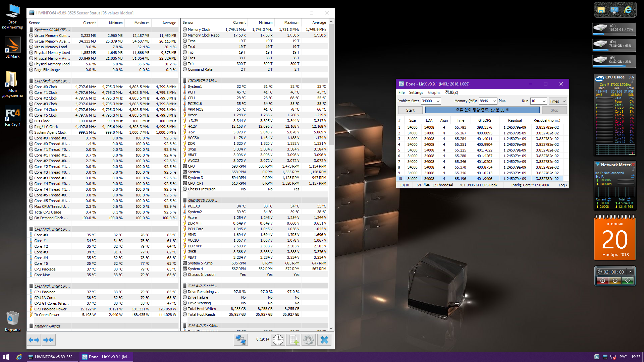Open the Problem Size dropdown
This screenshot has height=362, width=644.
[x=438, y=101]
